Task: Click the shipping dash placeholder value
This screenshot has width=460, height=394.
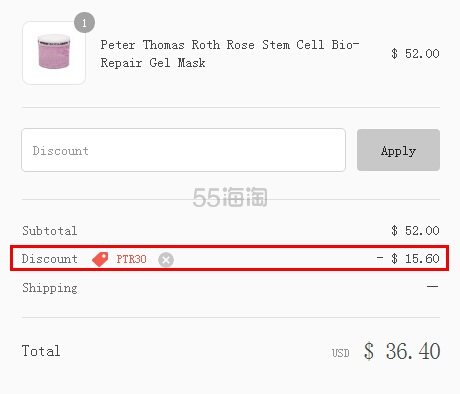Action: click(x=433, y=286)
